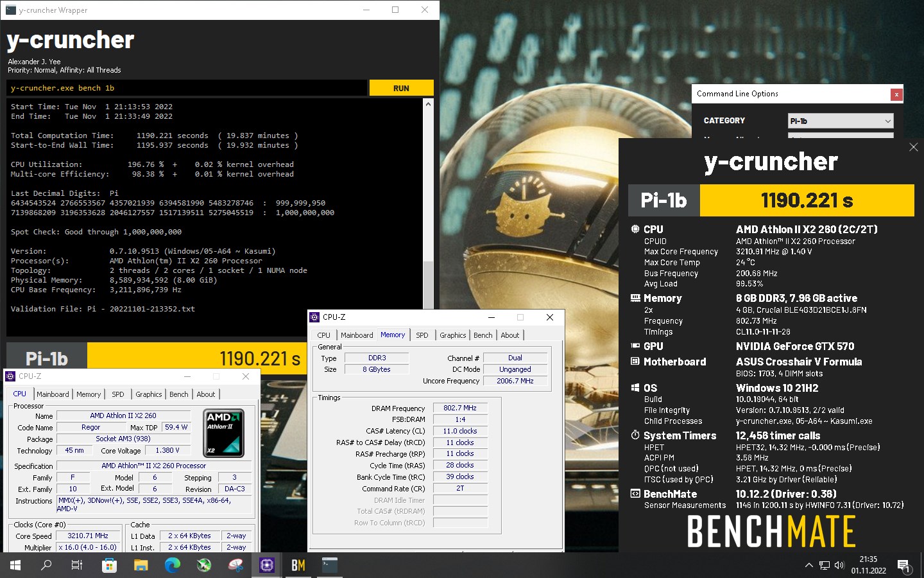Click the Memory CPU-Z window title icon
Viewport: 924px width, 578px height.
[x=314, y=317]
